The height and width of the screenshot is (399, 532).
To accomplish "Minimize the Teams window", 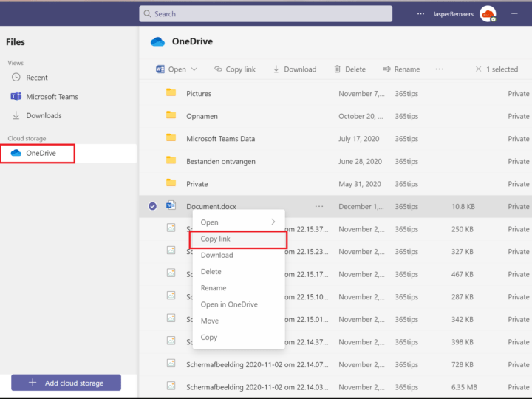I will click(514, 13).
